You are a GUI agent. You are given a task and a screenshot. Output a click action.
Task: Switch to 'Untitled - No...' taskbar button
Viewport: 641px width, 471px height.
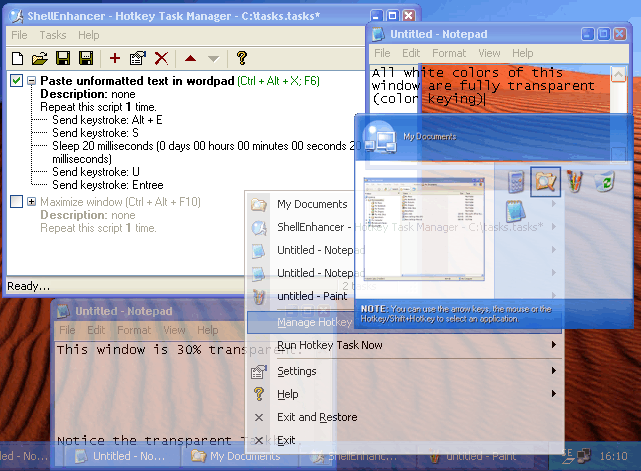(122, 456)
